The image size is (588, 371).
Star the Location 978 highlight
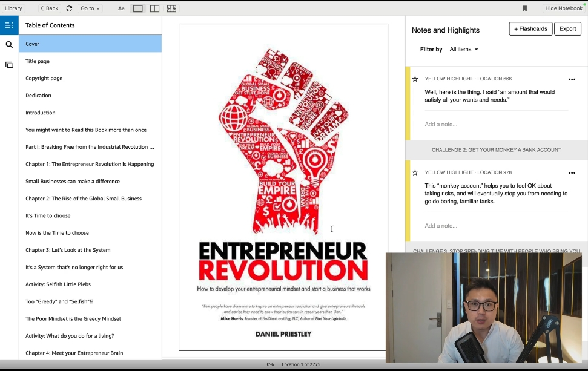point(415,172)
